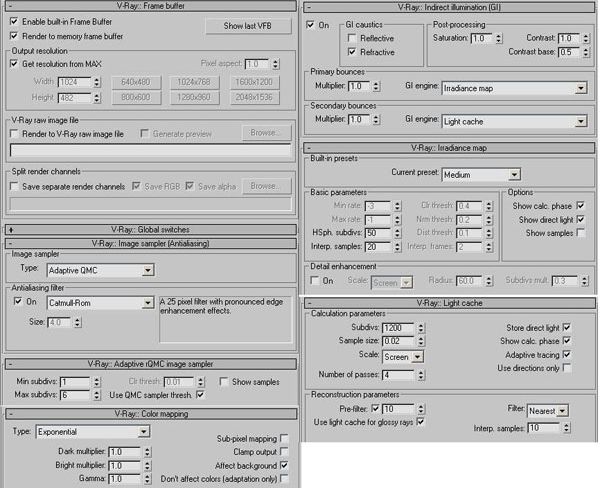
Task: Enable Sub-pixel mapping checkbox
Action: 284,438
